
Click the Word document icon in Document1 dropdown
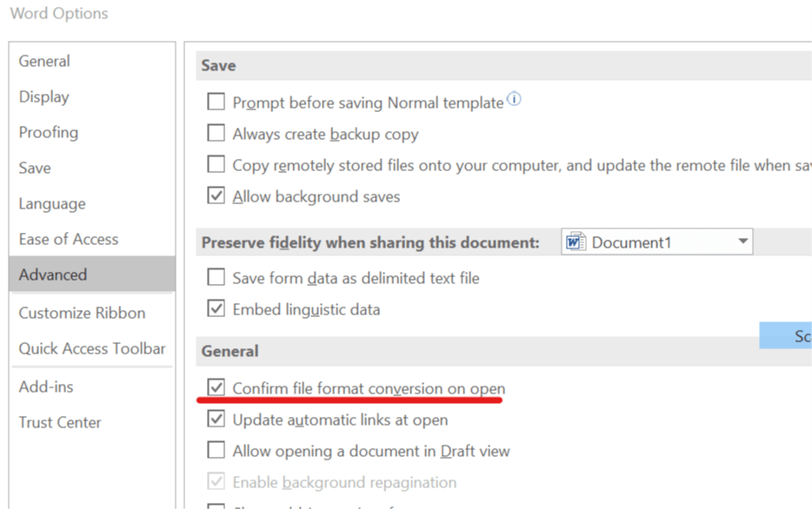pos(576,241)
